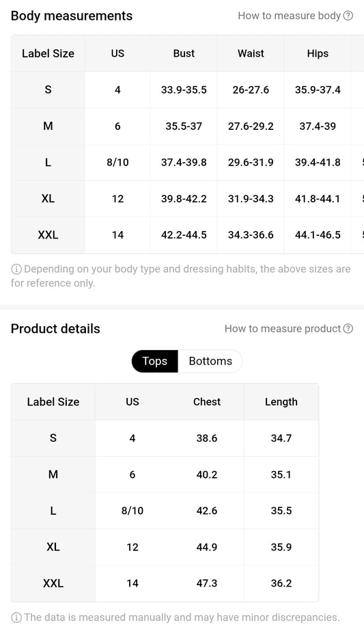Click the M bust value 35.5-37

(x=184, y=126)
